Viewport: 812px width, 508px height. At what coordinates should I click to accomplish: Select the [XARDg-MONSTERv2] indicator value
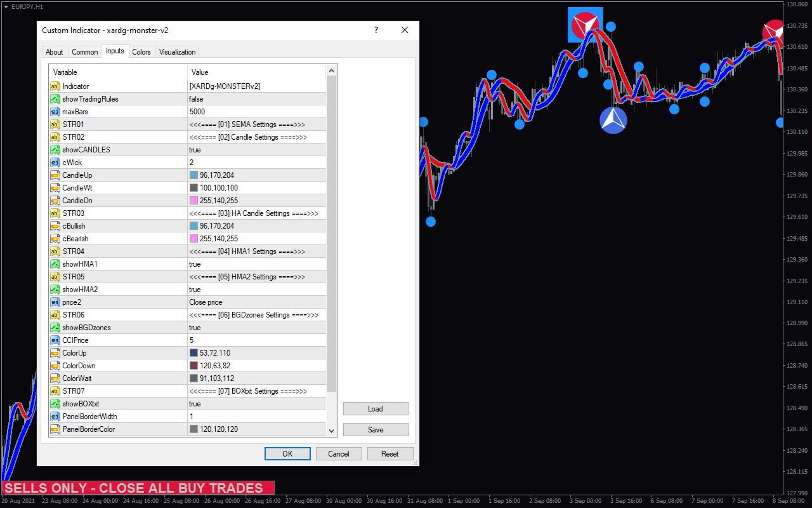pyautogui.click(x=225, y=86)
